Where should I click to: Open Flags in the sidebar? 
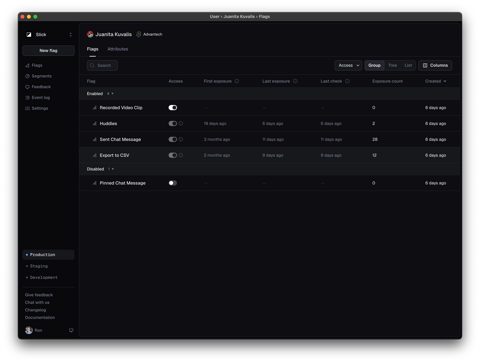click(34, 66)
